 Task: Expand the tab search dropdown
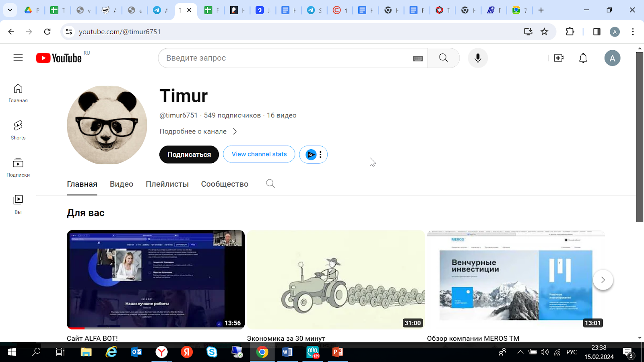click(x=10, y=10)
